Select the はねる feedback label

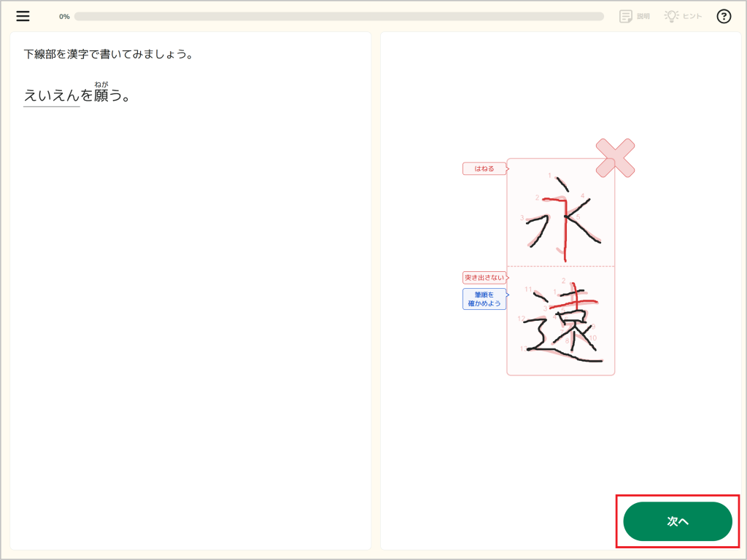coord(484,168)
